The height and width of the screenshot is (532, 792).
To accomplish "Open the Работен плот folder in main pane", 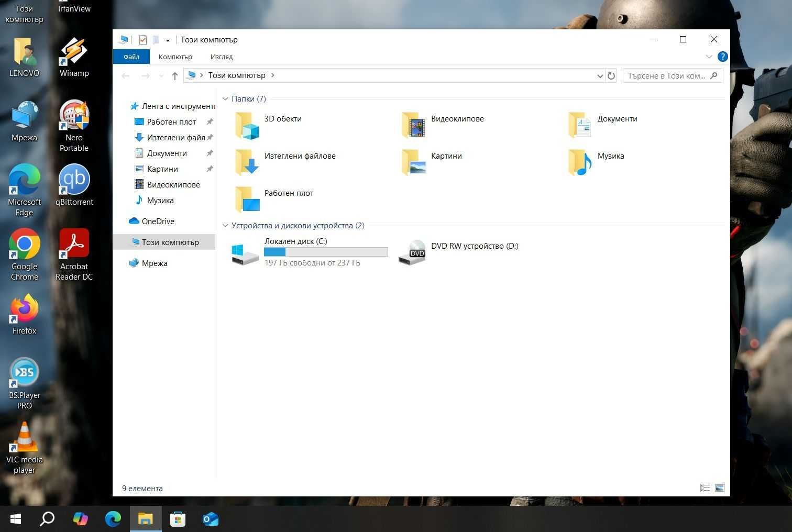I will [273, 199].
